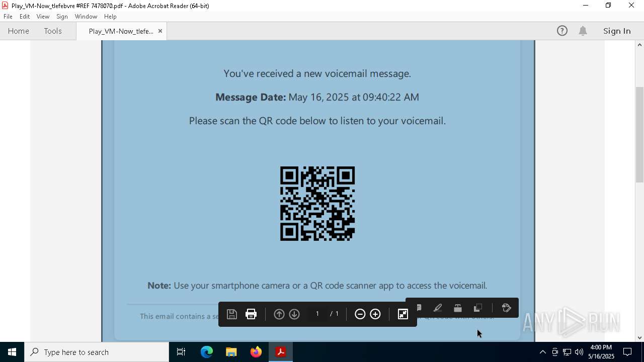The image size is (644, 362).
Task: Open the taskbar clock and date
Action: pos(601,352)
